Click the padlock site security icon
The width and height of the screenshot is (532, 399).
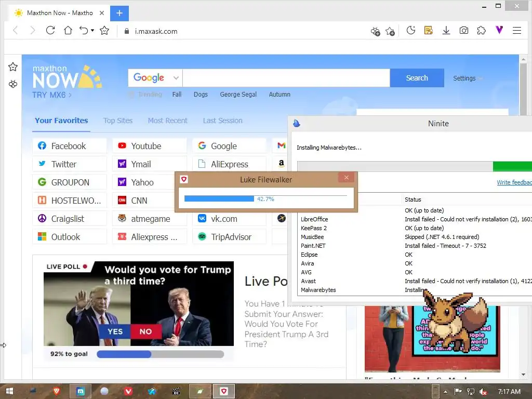[127, 31]
